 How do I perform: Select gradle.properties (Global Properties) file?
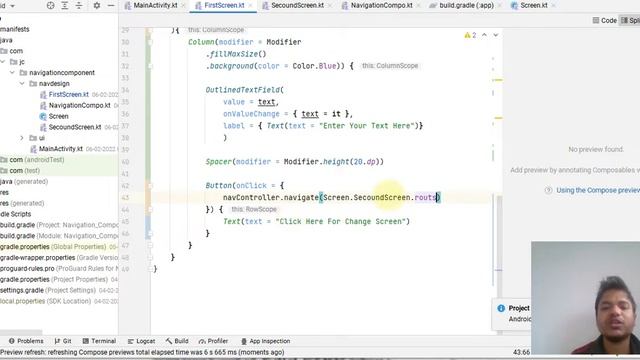(x=59, y=247)
